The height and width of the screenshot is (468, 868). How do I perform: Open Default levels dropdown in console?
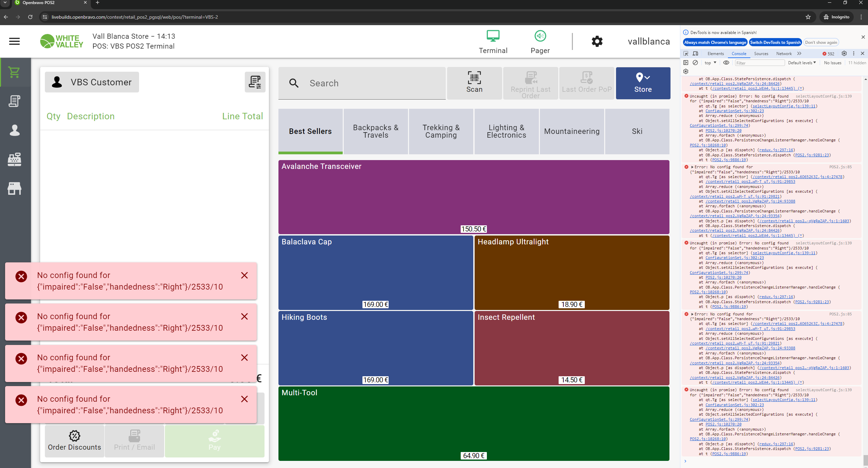point(802,63)
